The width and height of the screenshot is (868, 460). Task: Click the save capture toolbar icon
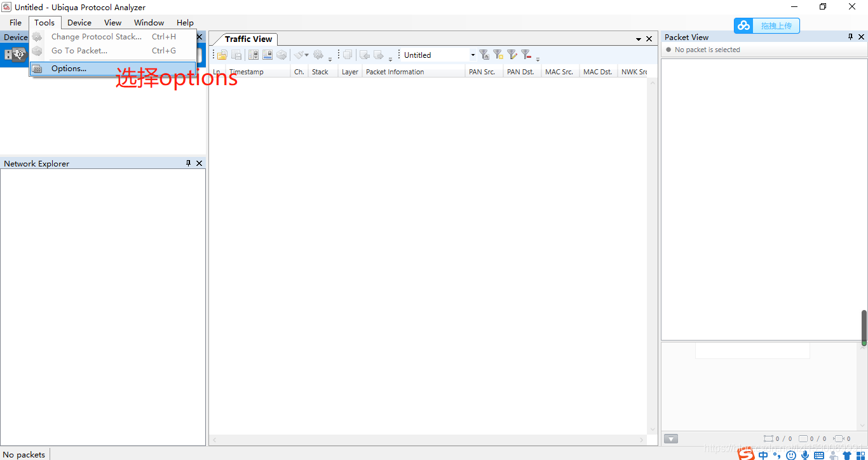tap(236, 55)
